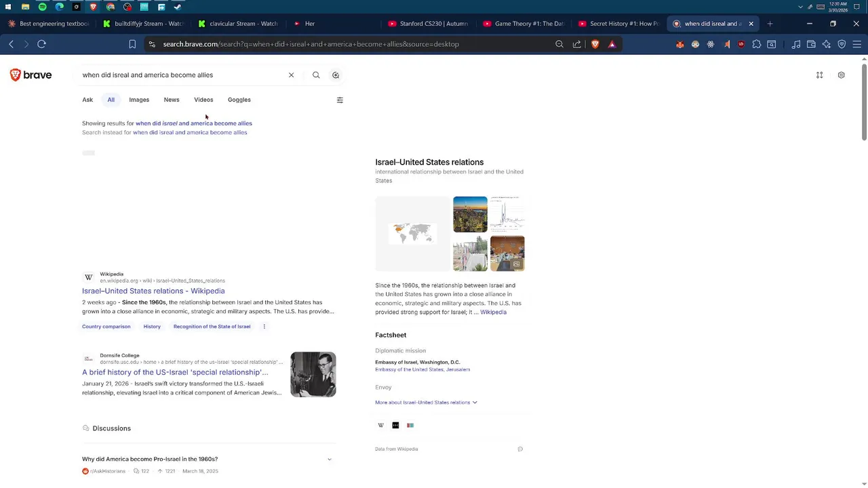Switch to the 'Stanford CS230' tab
The width and height of the screenshot is (868, 488).
[429, 24]
